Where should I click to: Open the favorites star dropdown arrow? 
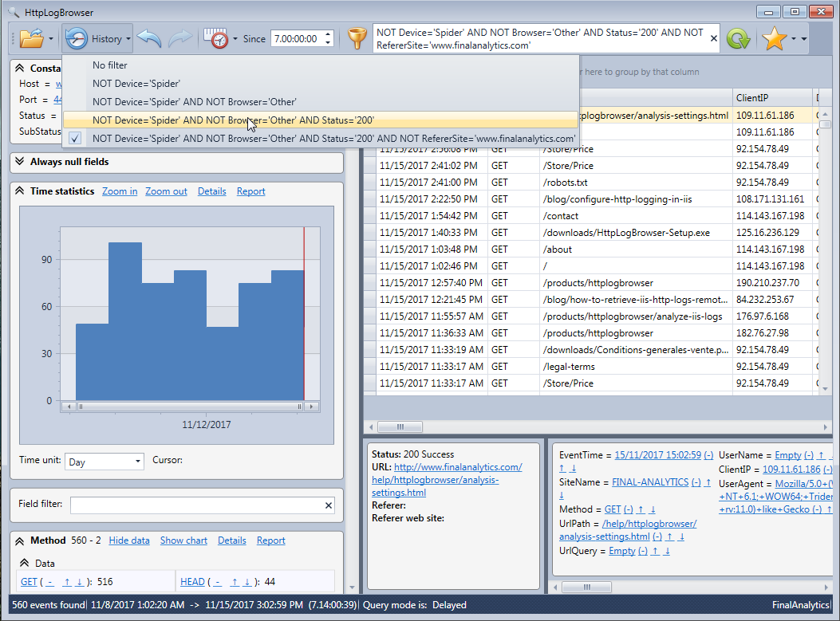(794, 38)
